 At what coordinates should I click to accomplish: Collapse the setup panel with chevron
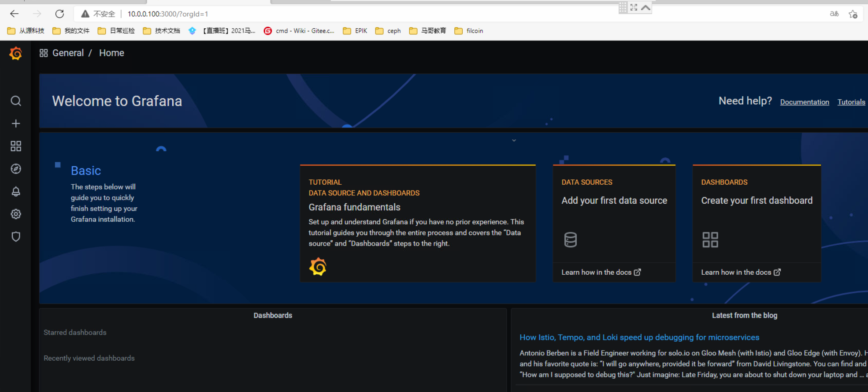coord(514,141)
